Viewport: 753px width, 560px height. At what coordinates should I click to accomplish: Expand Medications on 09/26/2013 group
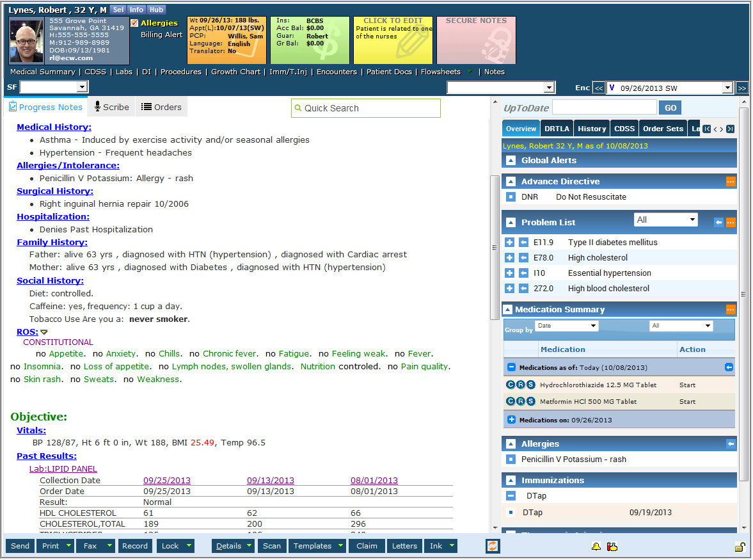[511, 420]
